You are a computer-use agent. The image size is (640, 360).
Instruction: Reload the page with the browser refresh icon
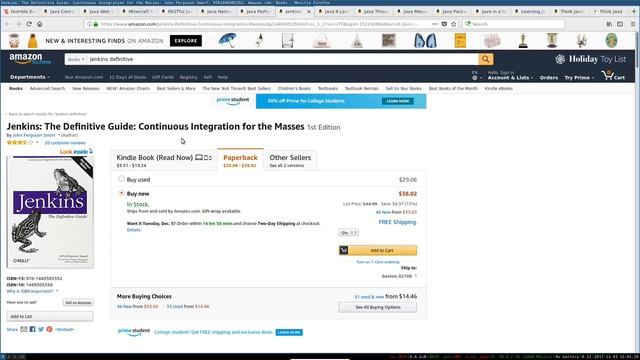(29, 24)
